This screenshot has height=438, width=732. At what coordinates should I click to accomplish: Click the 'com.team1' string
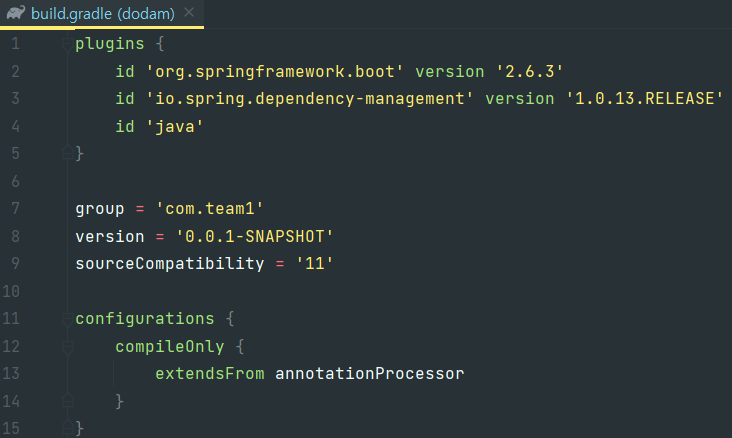[x=210, y=209]
